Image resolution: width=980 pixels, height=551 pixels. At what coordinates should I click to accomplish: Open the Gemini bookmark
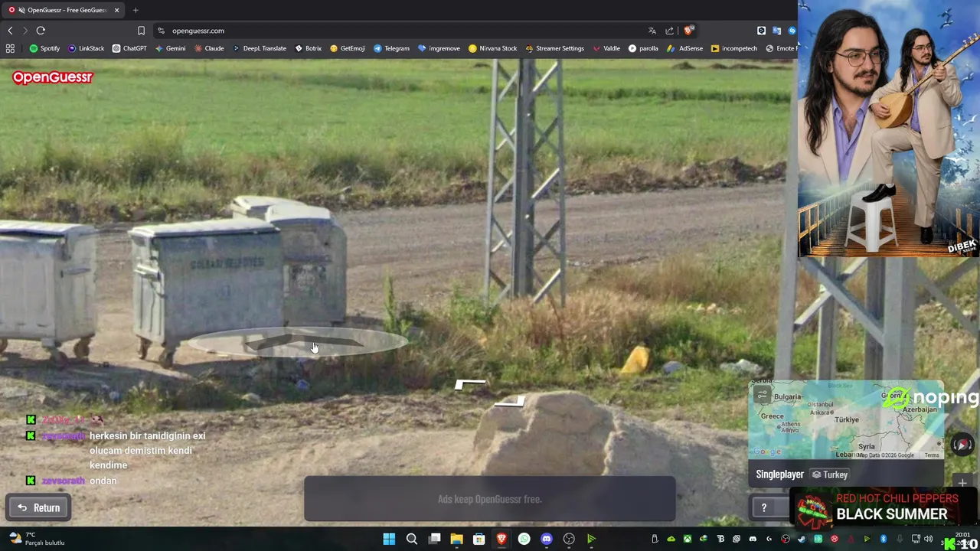[170, 48]
